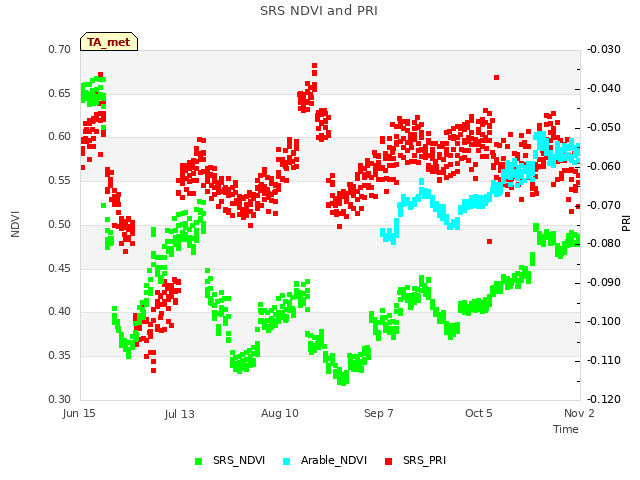Click the -0.120 PRI axis value
The width and height of the screenshot is (640, 480).
click(604, 399)
